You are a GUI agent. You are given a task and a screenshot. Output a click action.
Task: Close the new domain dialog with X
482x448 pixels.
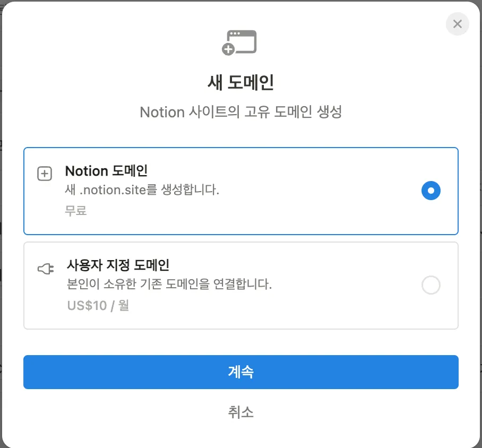click(x=458, y=24)
